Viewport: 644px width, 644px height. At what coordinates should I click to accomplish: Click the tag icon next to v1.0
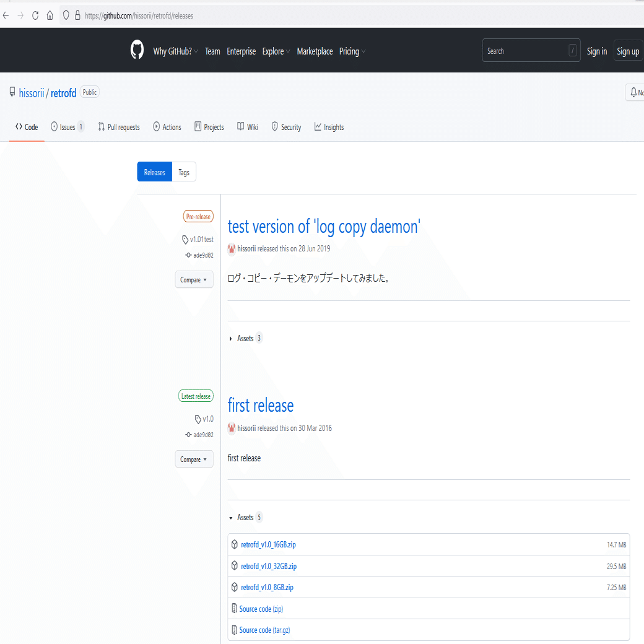(x=198, y=419)
